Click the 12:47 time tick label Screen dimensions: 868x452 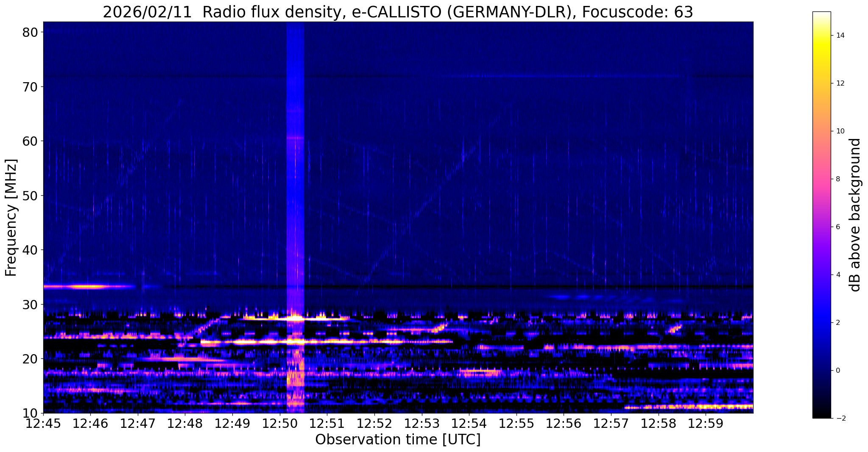click(138, 424)
